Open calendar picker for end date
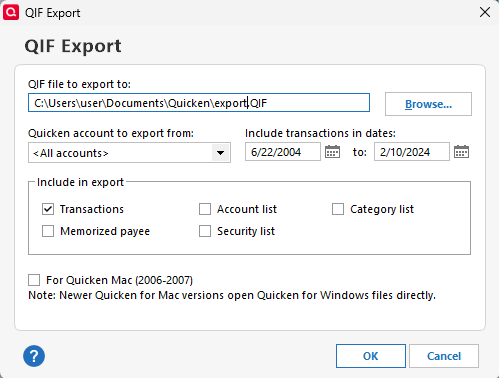 461,152
